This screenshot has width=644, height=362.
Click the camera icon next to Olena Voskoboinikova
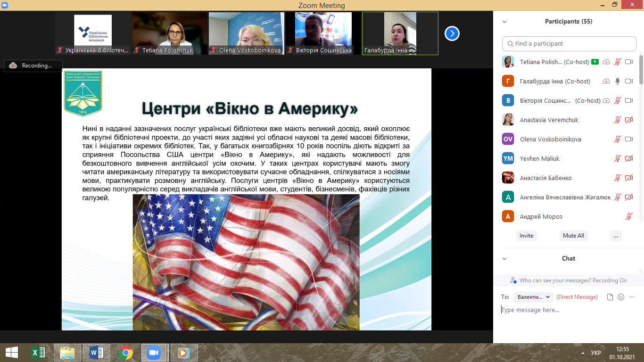coord(628,140)
